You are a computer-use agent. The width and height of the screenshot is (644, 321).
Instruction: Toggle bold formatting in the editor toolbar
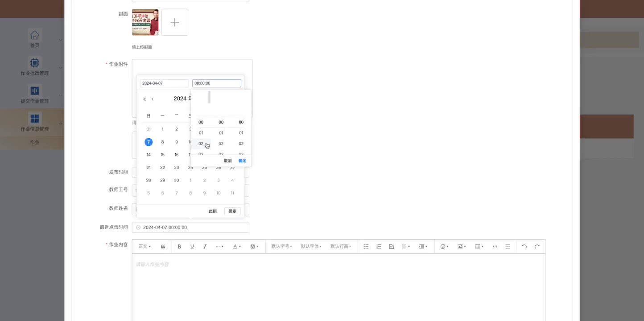click(179, 247)
